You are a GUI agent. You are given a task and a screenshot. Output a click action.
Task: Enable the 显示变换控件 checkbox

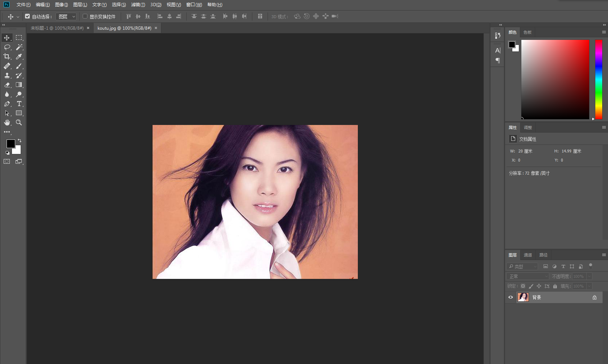point(85,16)
